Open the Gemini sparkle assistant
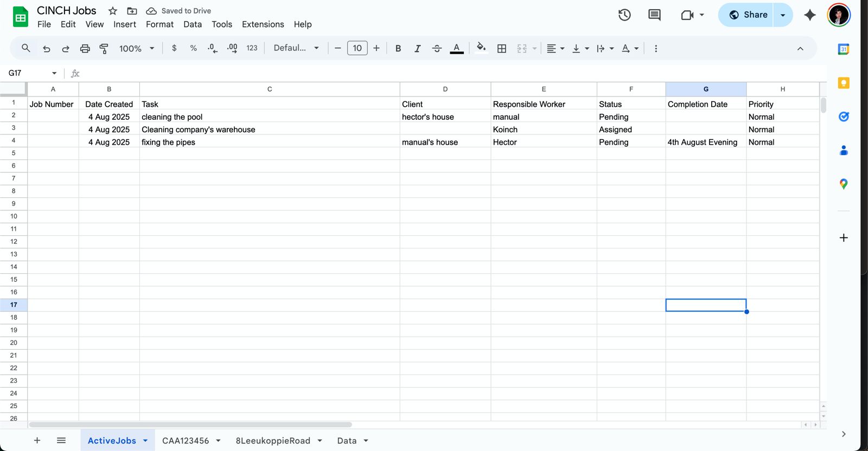Viewport: 868px width, 451px height. [809, 15]
